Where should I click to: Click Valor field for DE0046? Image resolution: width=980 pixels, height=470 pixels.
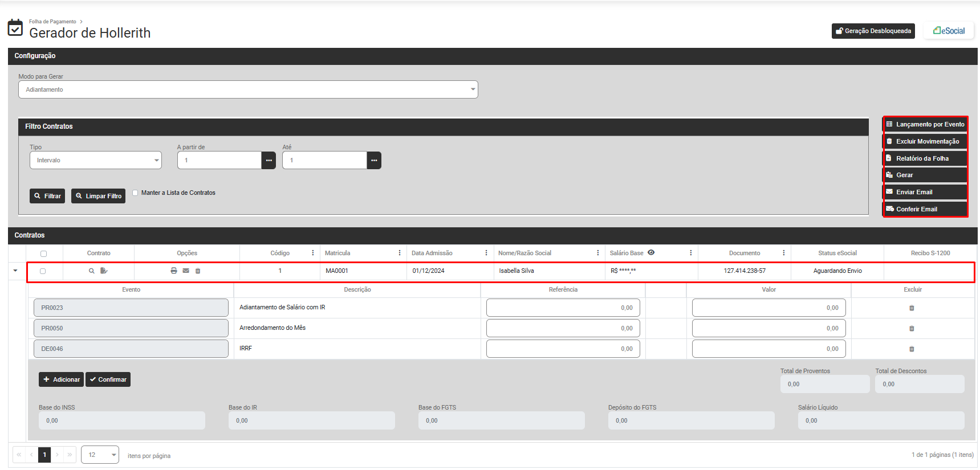pyautogui.click(x=769, y=349)
